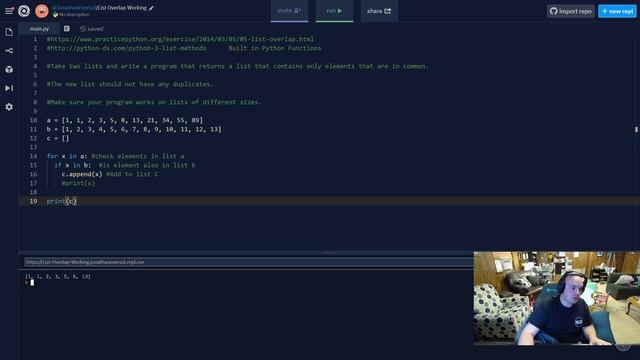
Task: Open the Settings gear icon in sidebar
Action: [9, 107]
